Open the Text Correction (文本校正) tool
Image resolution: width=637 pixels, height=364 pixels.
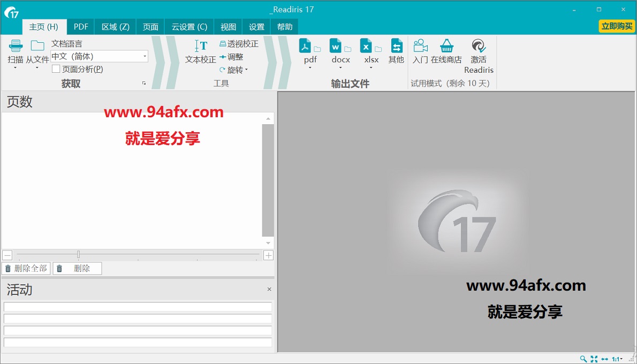pyautogui.click(x=201, y=52)
